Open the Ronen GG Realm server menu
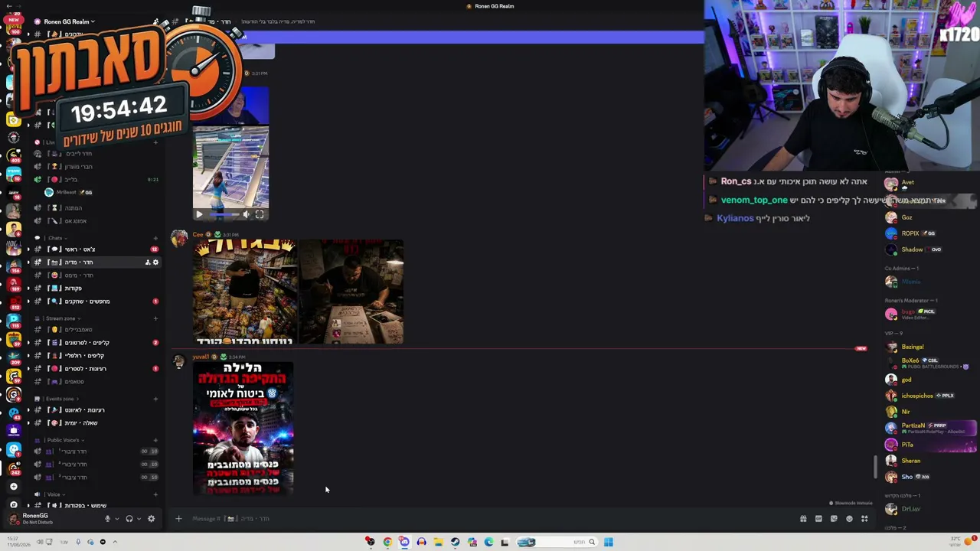 69,21
